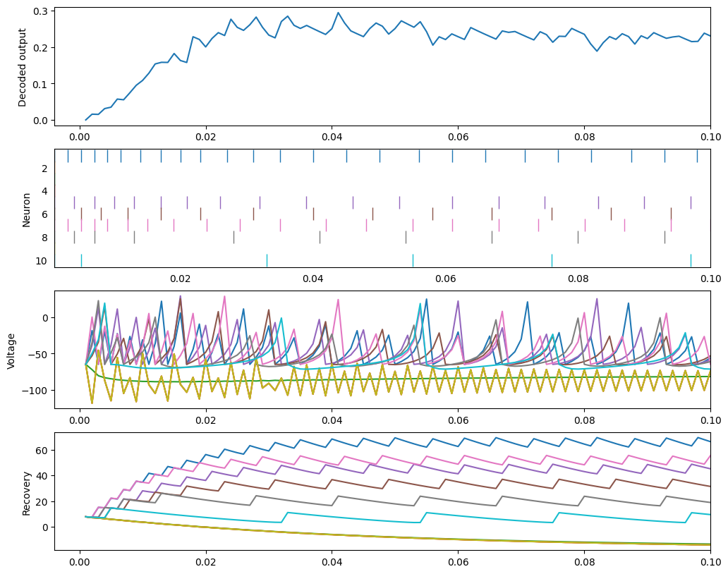The width and height of the screenshot is (728, 574).
Task: Click the "Neuron" y-axis label
Action: tap(26, 210)
